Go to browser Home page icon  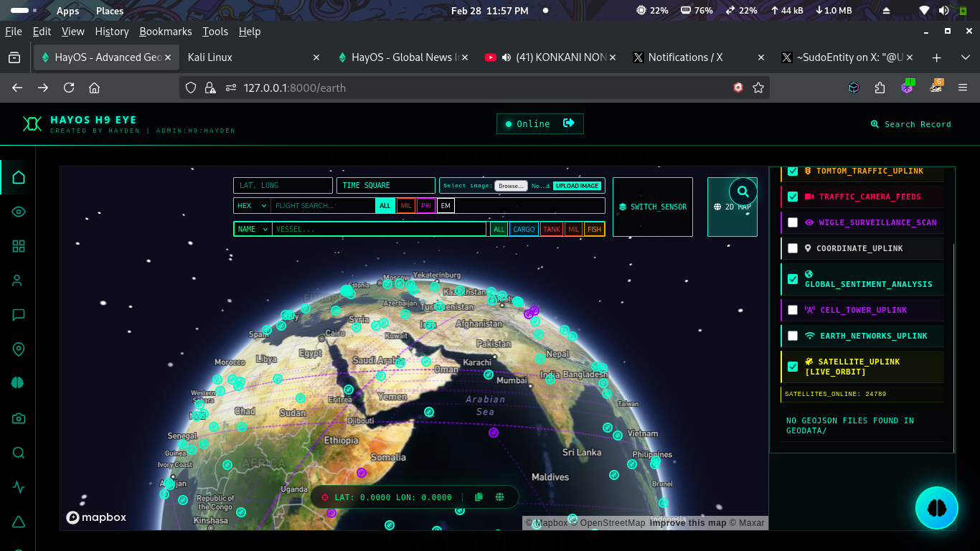coord(94,88)
